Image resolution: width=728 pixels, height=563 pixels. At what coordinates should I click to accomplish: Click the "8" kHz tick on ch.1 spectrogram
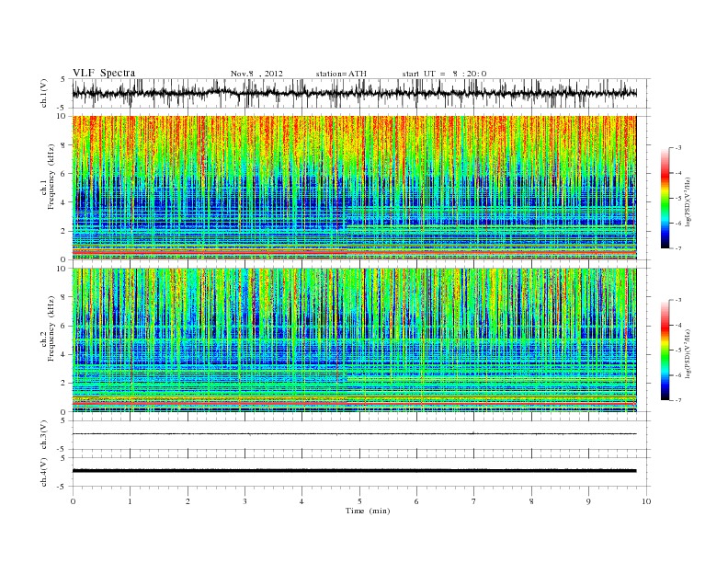coord(64,145)
